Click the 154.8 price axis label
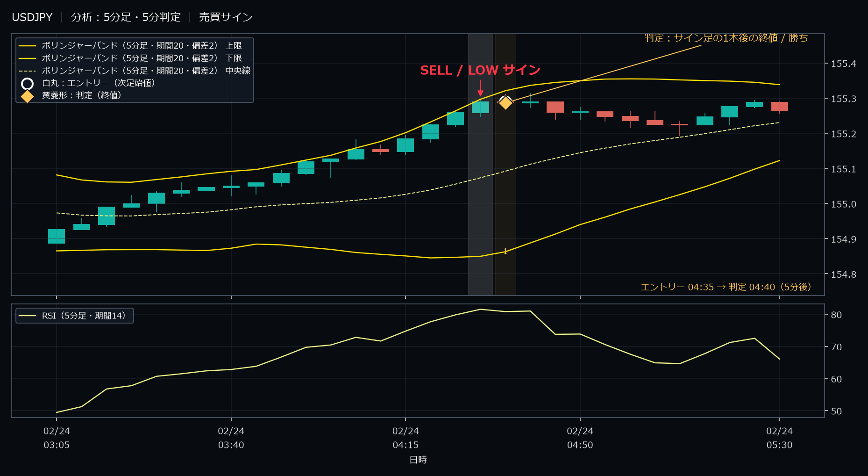The height and width of the screenshot is (476, 868). pos(844,274)
